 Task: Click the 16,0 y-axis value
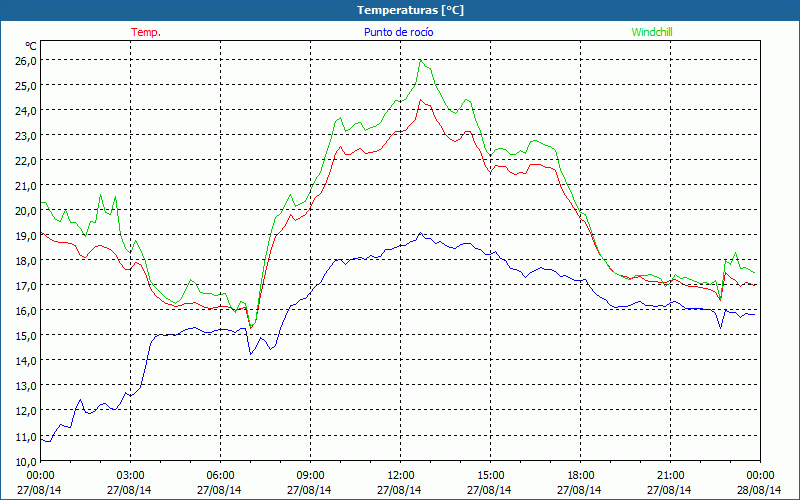coord(24,311)
